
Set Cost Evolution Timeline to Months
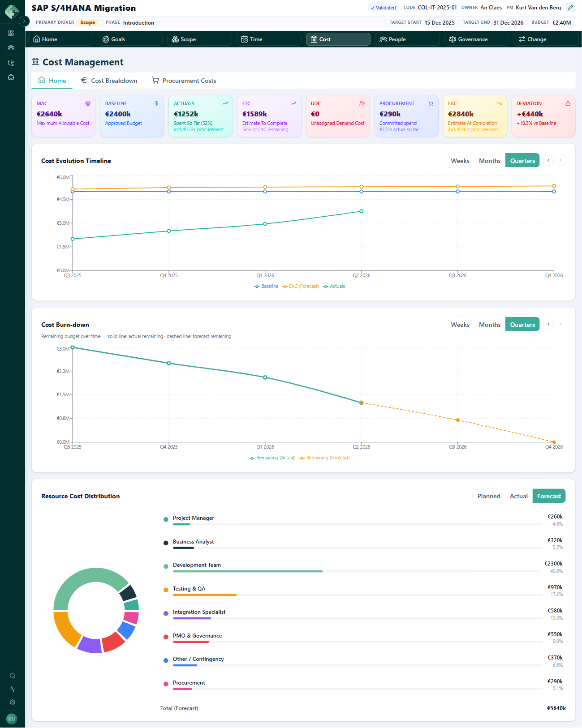490,161
